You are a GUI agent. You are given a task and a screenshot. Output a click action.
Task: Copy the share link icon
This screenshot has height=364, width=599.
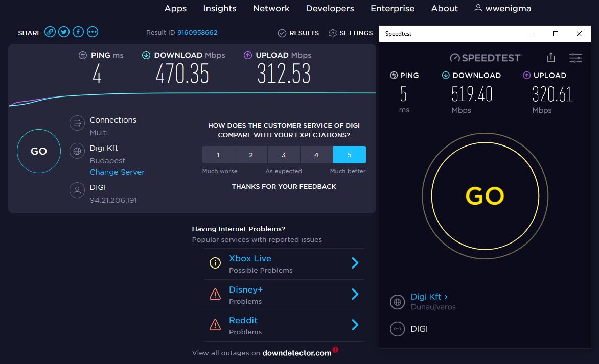click(50, 32)
